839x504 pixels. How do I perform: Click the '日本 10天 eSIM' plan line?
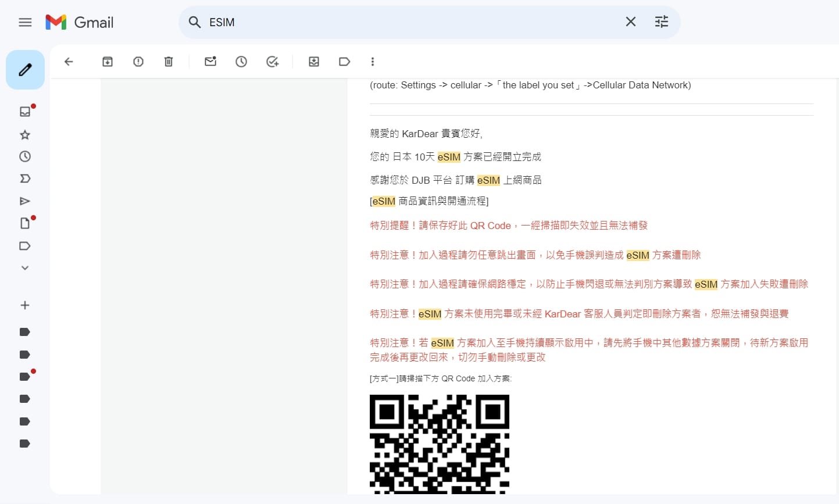click(x=455, y=157)
